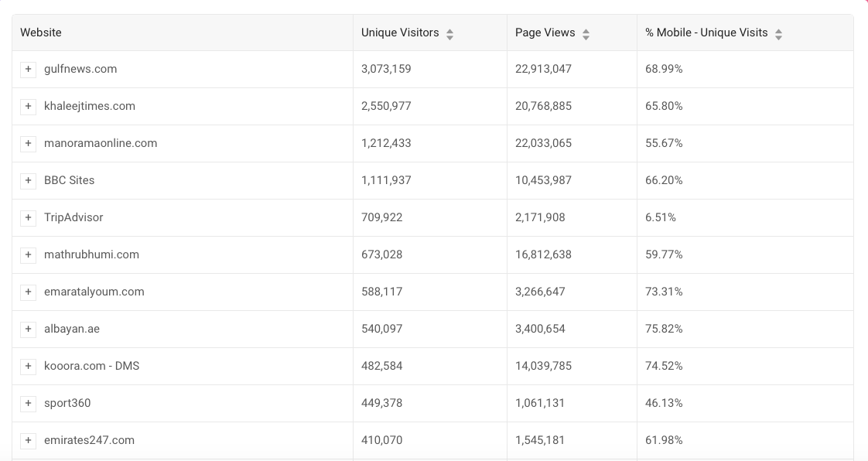Viewport: 868px width, 461px height.
Task: Expand the mathrubhumi.com row
Action: (28, 254)
